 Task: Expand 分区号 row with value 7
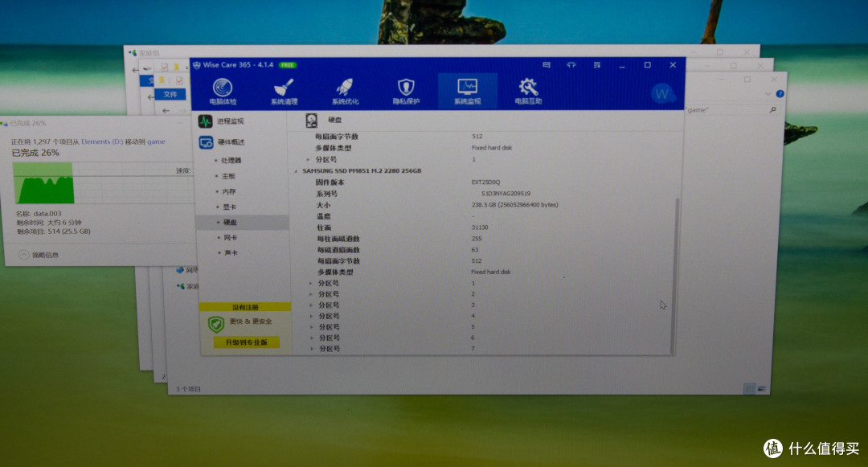pos(313,349)
